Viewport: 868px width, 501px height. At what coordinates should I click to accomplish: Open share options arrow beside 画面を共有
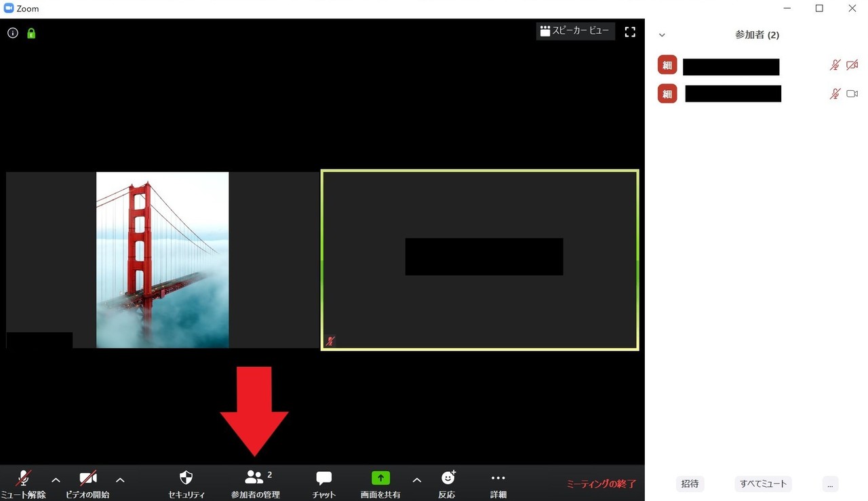(417, 480)
